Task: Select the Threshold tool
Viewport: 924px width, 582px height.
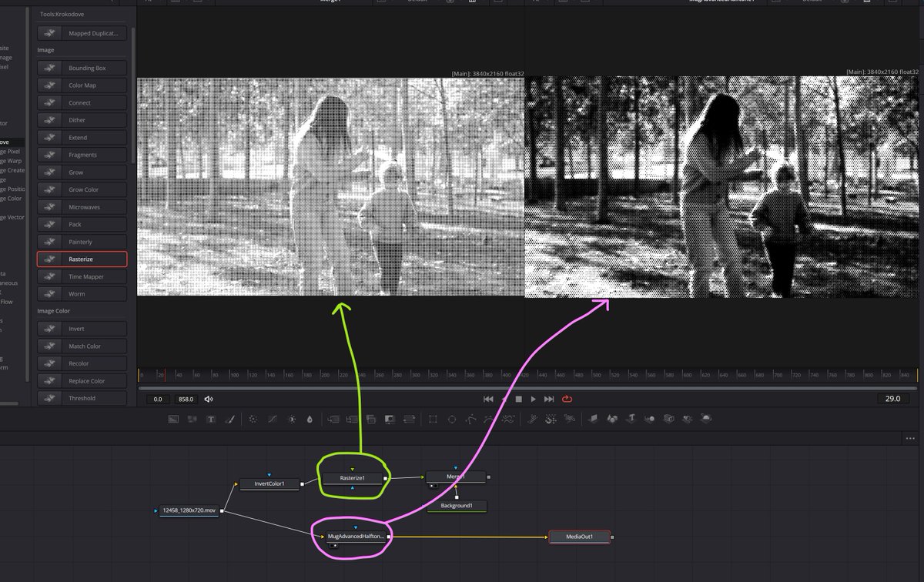Action: pyautogui.click(x=82, y=398)
